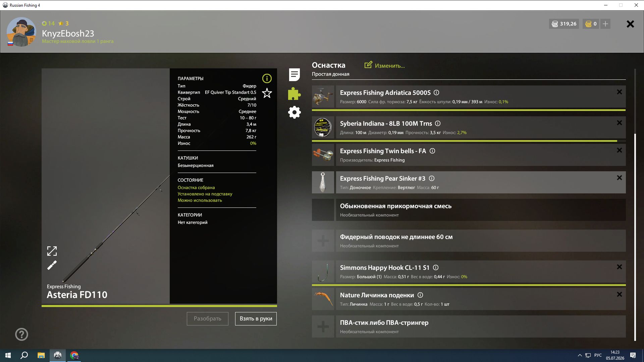This screenshot has height=362, width=644.
Task: Open the rod settings gear tab
Action: click(x=294, y=112)
